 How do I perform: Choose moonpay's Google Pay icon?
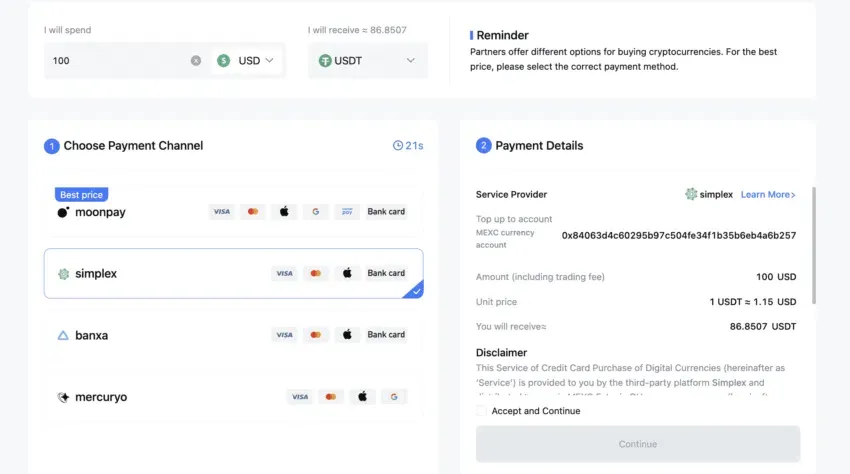click(x=315, y=212)
